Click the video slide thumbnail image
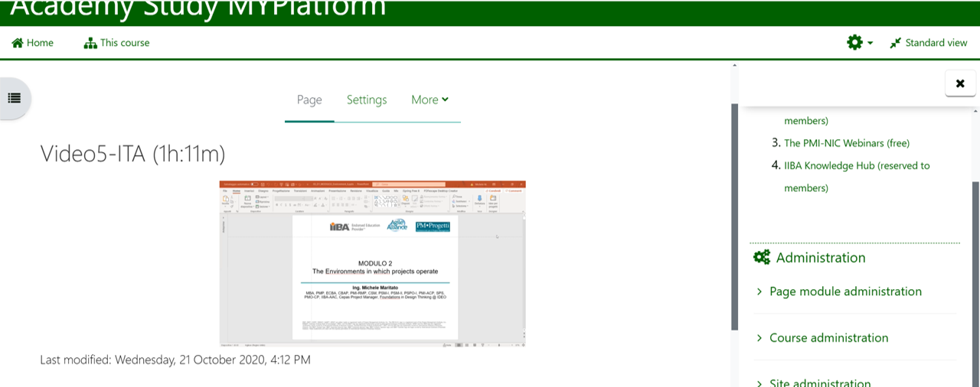The height and width of the screenshot is (387, 980). pos(372,264)
